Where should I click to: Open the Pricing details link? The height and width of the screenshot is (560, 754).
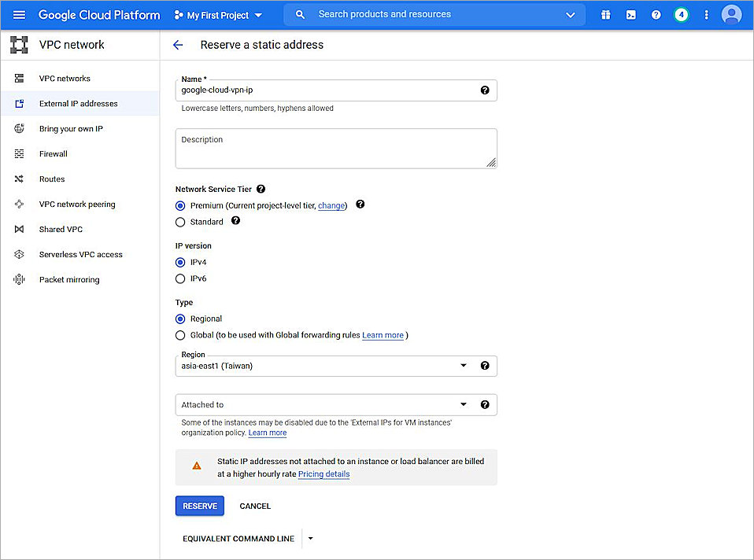coord(323,474)
